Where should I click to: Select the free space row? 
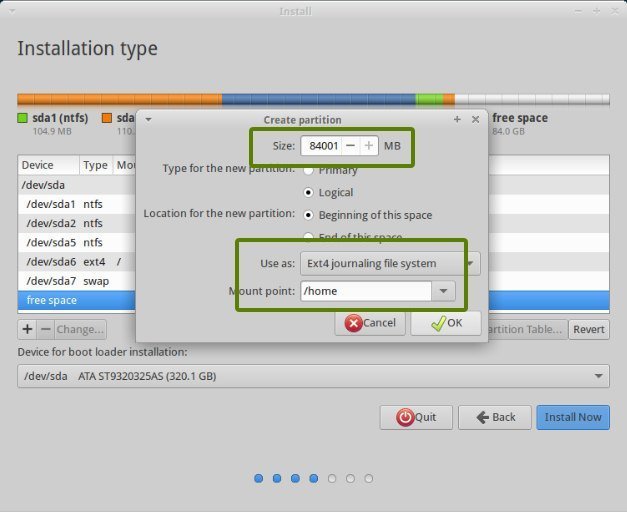(77, 300)
